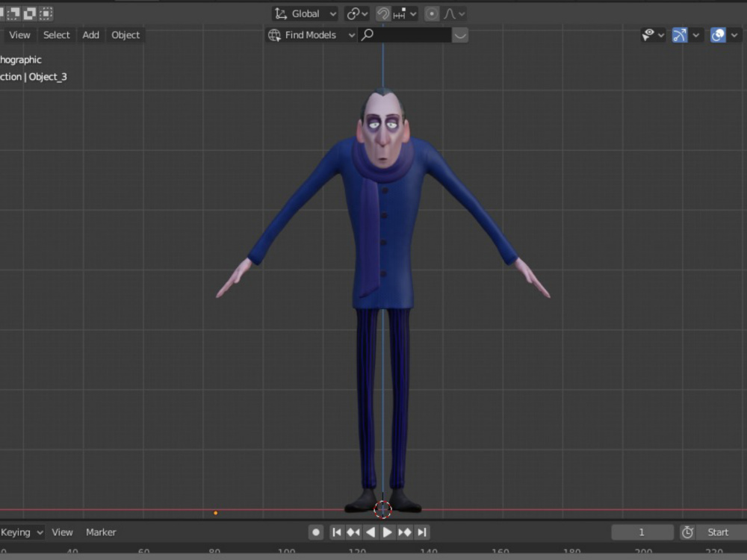This screenshot has width=747, height=560.
Task: Open the View menu in the viewport header
Action: [x=19, y=35]
